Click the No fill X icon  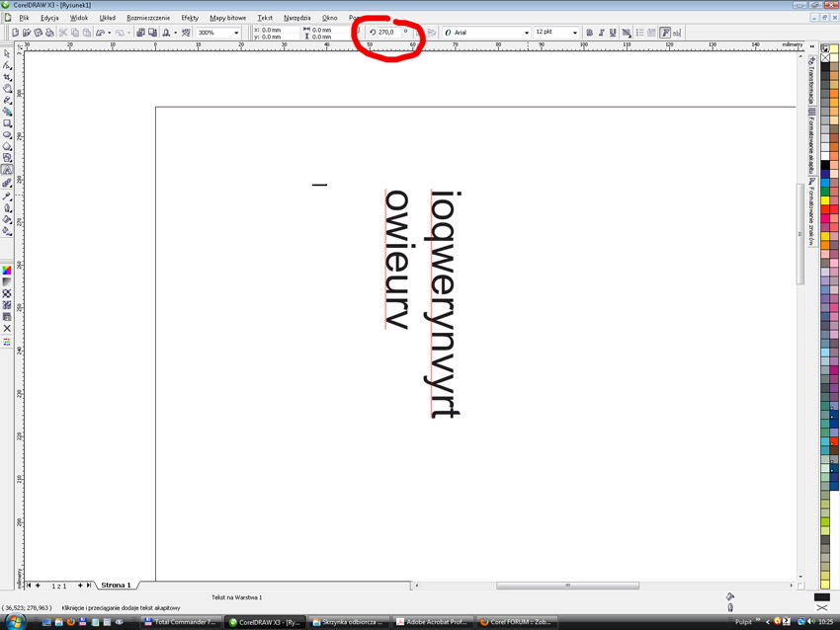click(7, 329)
